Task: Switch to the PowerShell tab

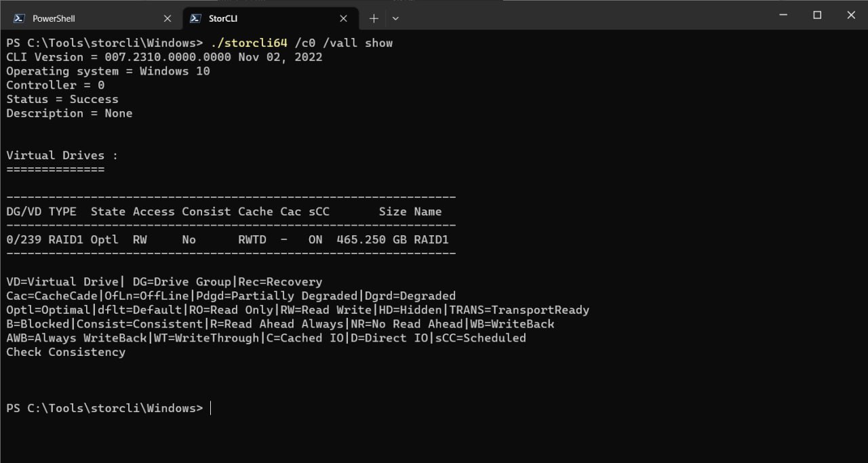Action: point(88,18)
